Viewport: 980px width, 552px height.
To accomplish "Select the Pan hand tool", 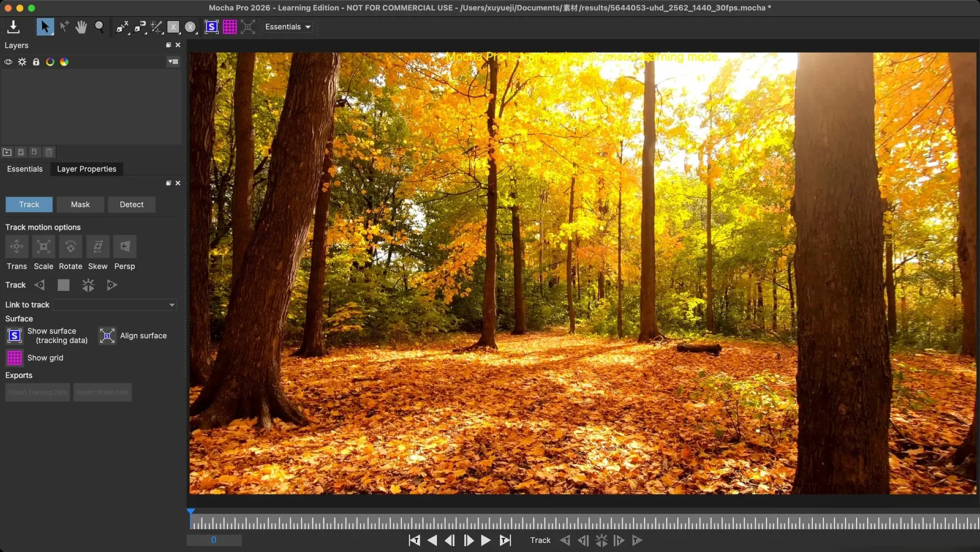I will tap(81, 27).
